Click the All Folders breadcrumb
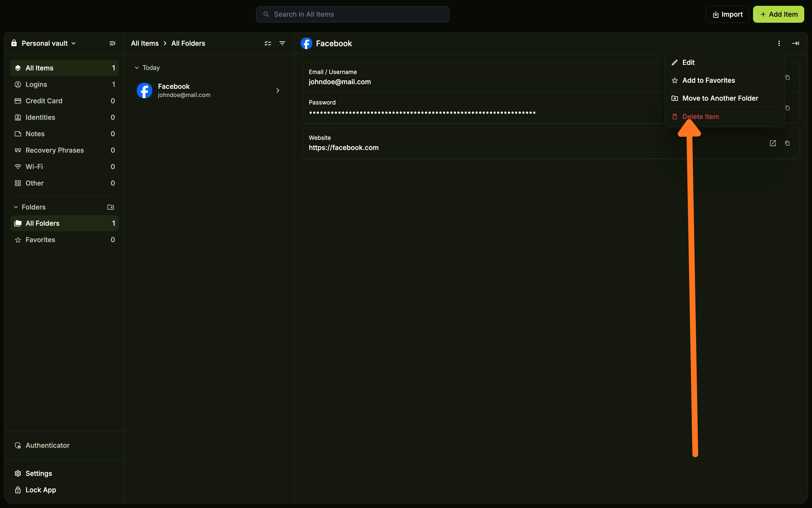Screen dimensions: 812x508 click(x=188, y=43)
